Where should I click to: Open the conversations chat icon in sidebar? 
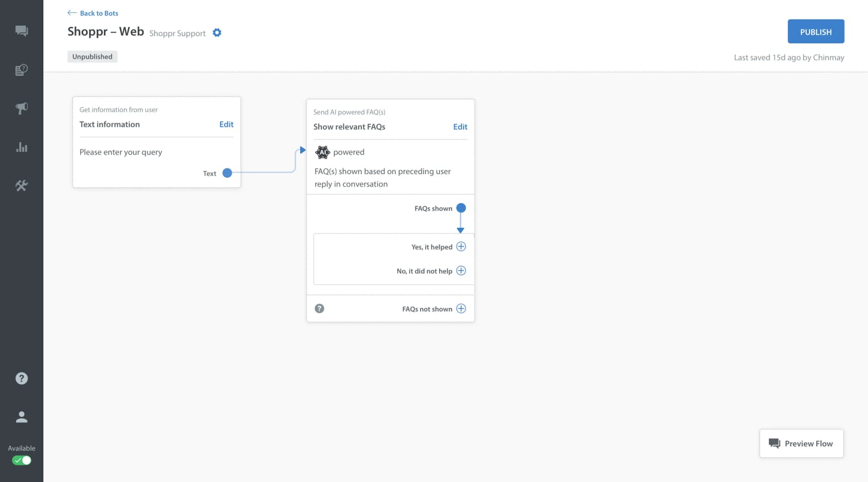pyautogui.click(x=22, y=31)
